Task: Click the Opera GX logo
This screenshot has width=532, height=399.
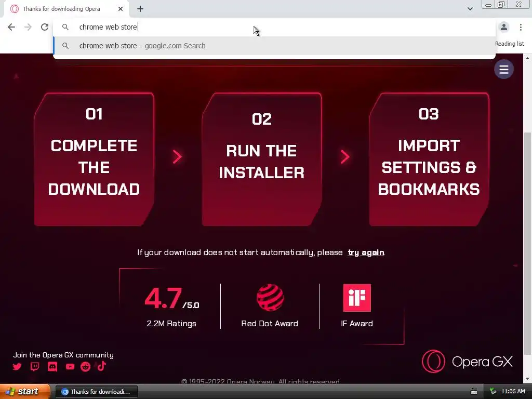Action: (x=467, y=362)
